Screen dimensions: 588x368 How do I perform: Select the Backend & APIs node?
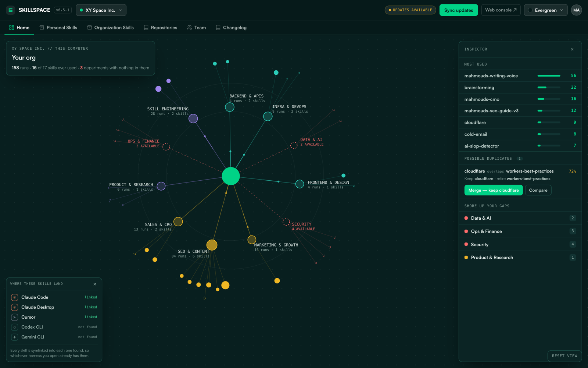tap(230, 107)
